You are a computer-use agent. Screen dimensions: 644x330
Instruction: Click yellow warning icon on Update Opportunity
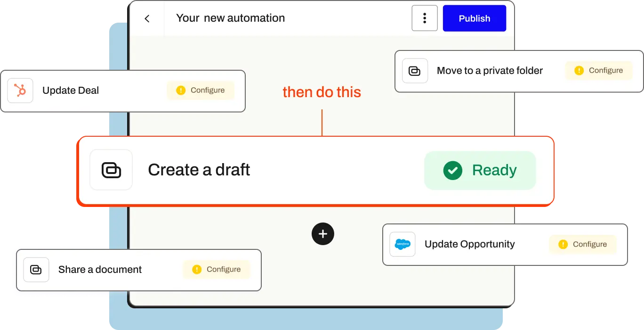(563, 244)
